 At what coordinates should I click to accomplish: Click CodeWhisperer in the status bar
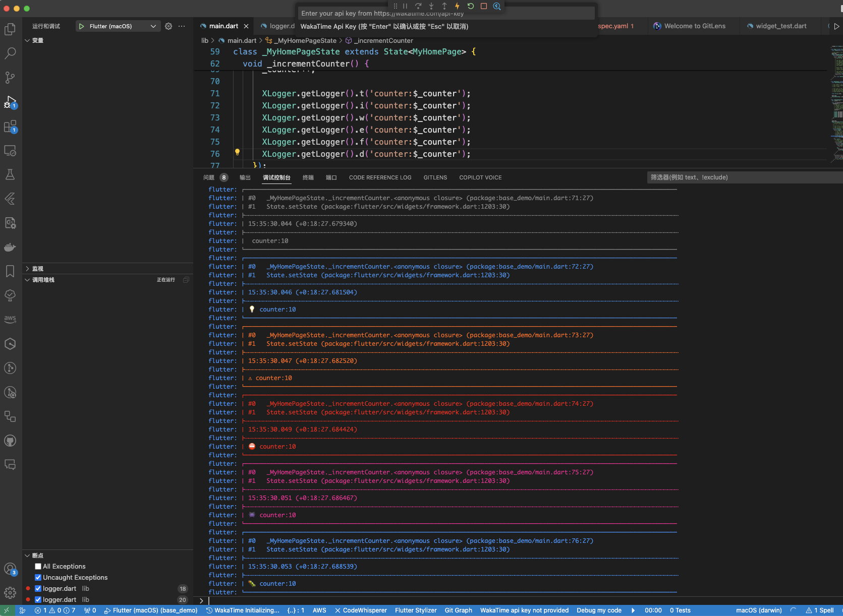(361, 610)
